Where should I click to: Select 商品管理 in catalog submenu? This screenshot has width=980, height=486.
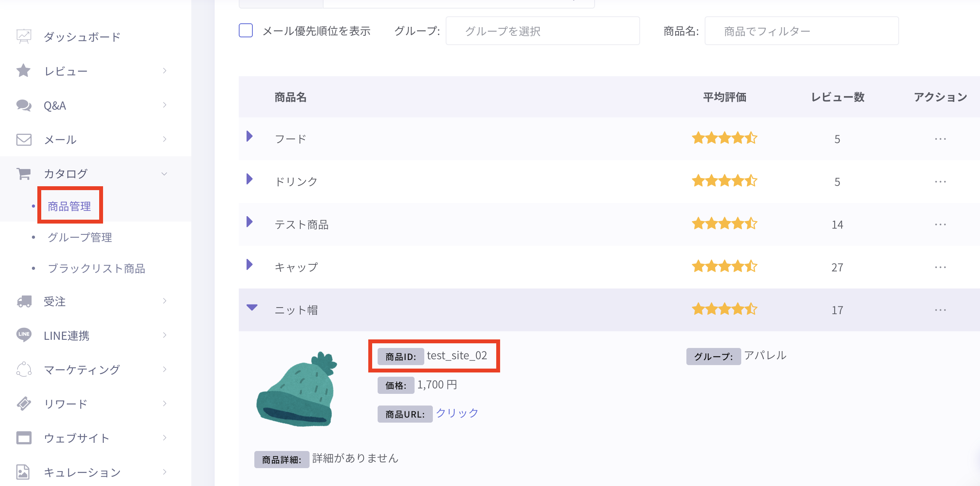69,206
